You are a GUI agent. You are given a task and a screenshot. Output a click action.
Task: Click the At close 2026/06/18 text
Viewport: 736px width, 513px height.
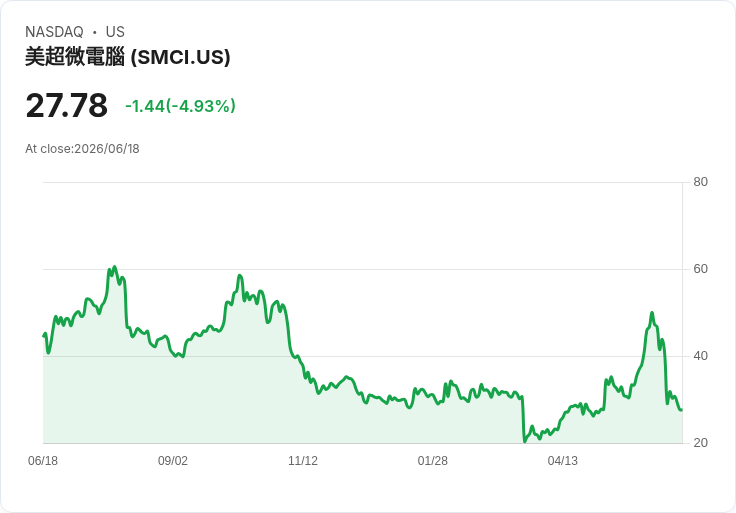(x=82, y=149)
